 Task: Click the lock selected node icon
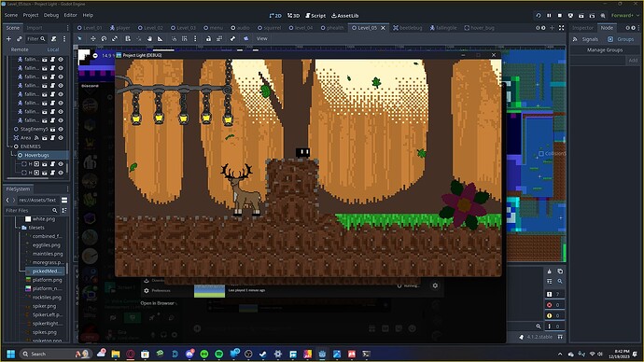209,38
